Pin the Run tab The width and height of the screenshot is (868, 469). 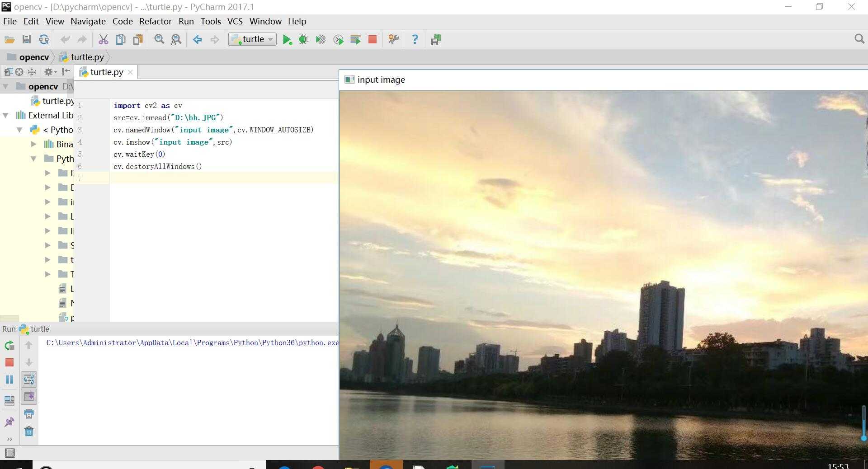9,422
